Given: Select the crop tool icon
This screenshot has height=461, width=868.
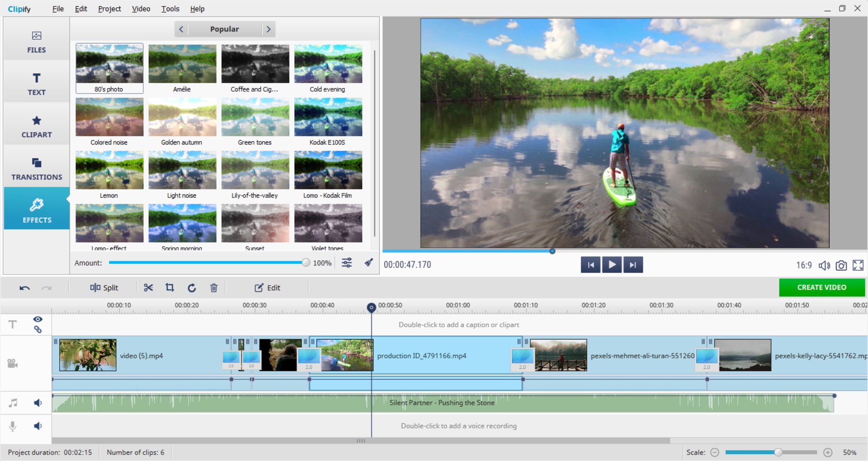Looking at the screenshot, I should [170, 287].
